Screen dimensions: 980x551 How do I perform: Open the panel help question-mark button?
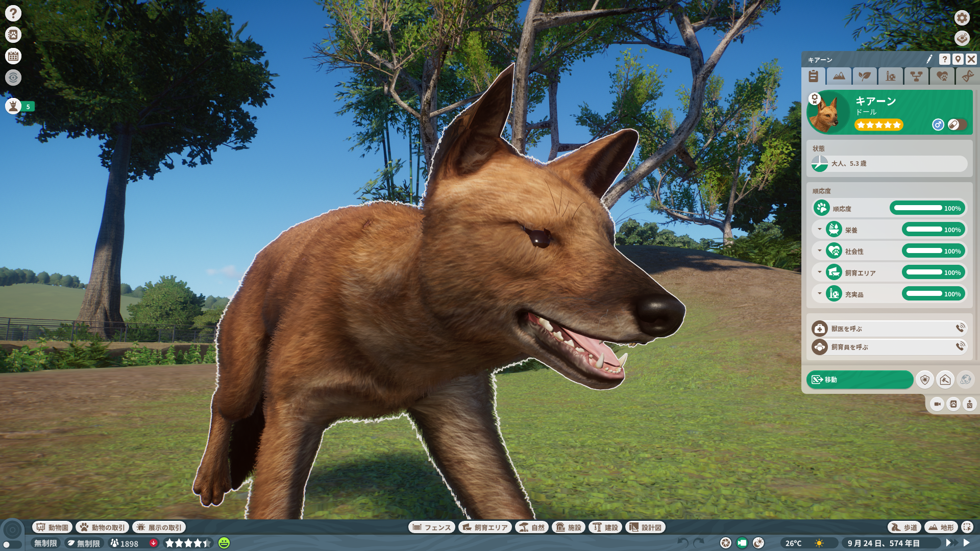click(945, 59)
